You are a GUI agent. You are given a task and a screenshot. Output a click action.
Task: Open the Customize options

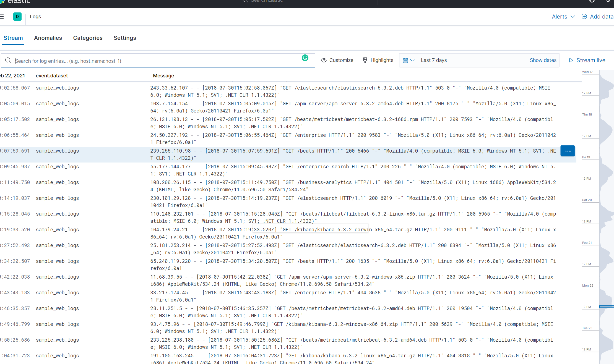click(337, 60)
